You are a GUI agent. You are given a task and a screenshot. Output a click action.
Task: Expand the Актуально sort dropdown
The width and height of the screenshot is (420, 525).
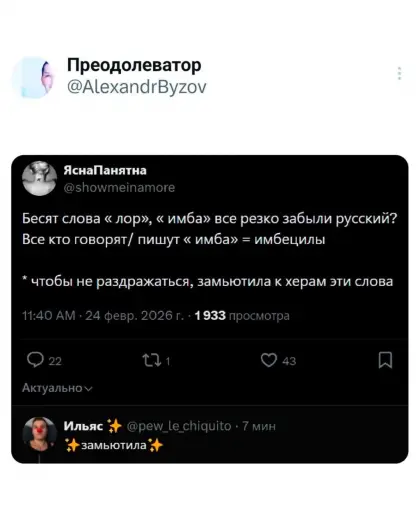[57, 388]
